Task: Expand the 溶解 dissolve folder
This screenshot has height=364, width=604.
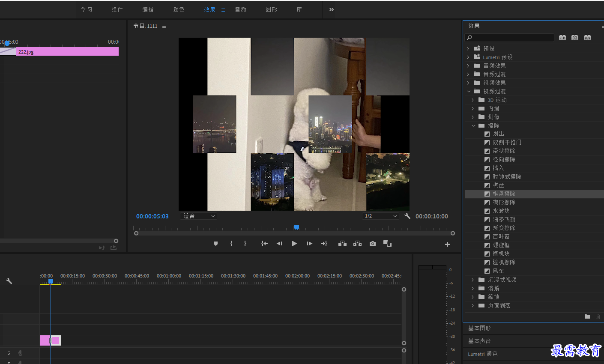Action: (473, 288)
